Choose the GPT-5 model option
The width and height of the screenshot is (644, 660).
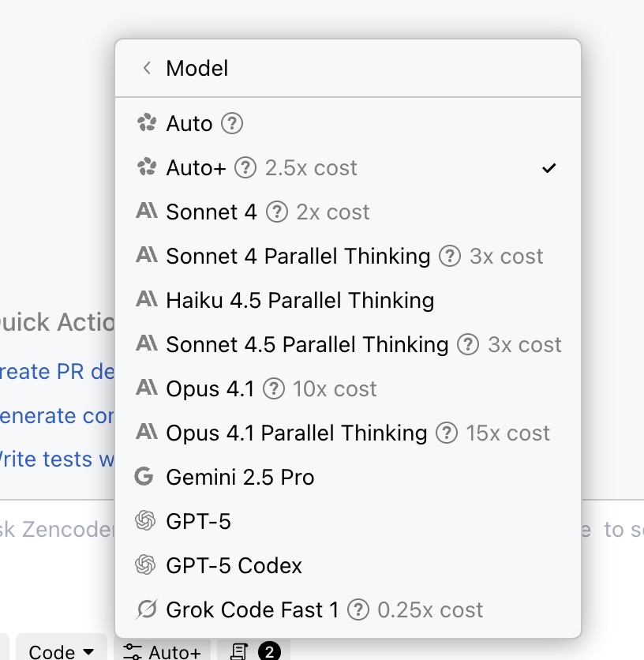[x=198, y=522]
